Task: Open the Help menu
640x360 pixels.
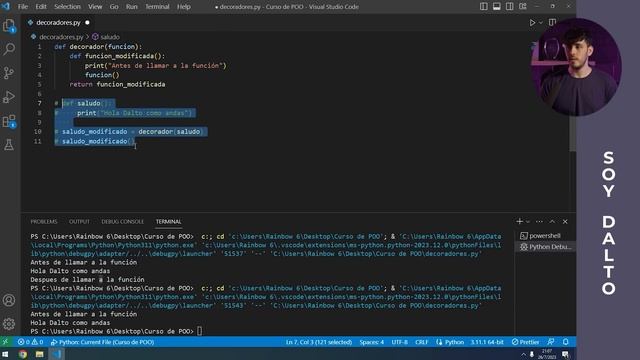Action: [x=184, y=7]
